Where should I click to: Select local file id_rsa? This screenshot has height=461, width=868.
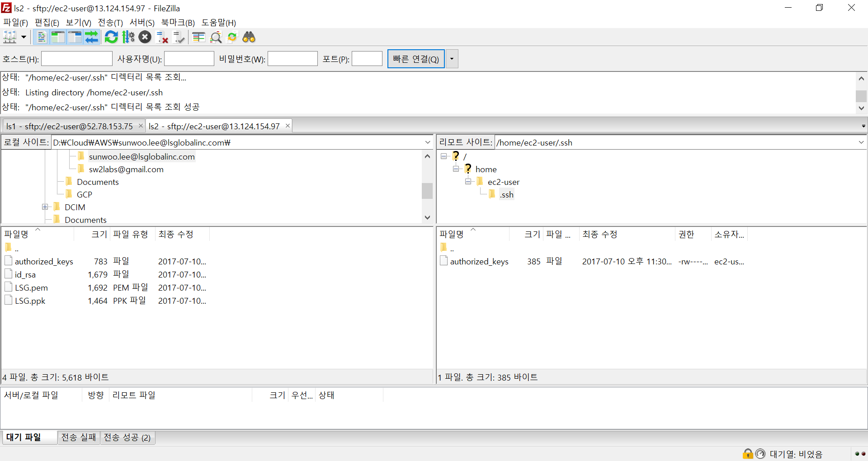tap(25, 274)
